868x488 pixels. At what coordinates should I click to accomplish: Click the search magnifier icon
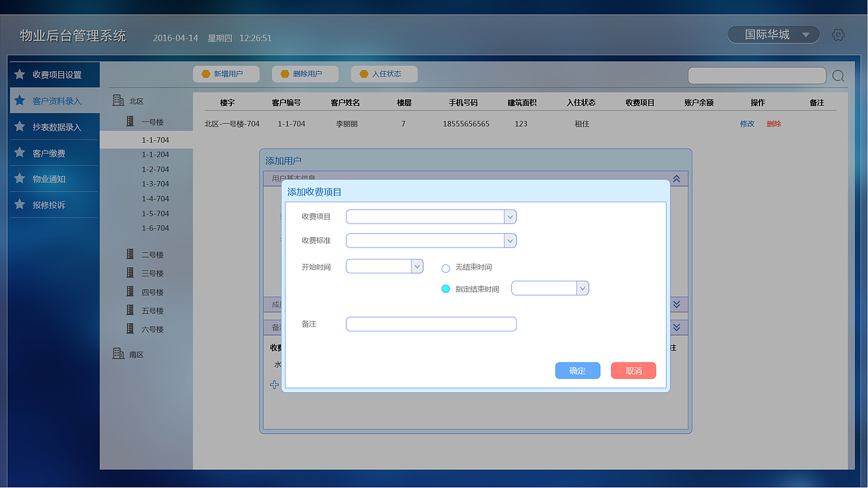[838, 76]
